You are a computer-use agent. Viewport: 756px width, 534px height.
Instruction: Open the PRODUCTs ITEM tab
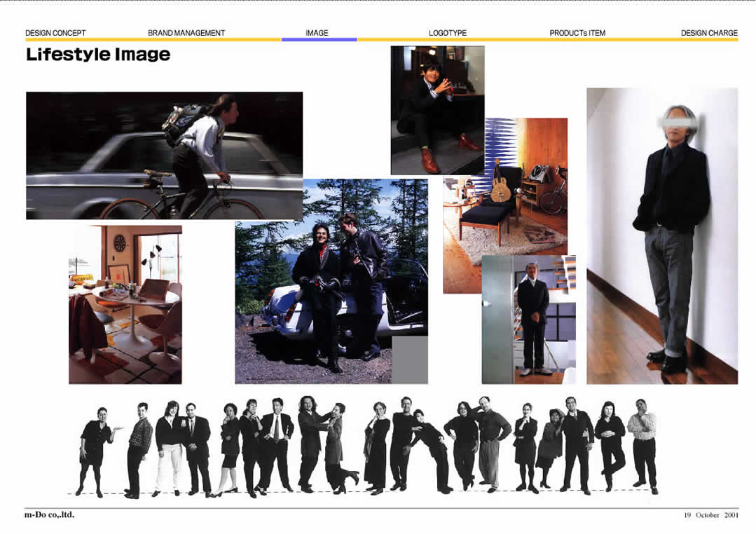coord(577,33)
